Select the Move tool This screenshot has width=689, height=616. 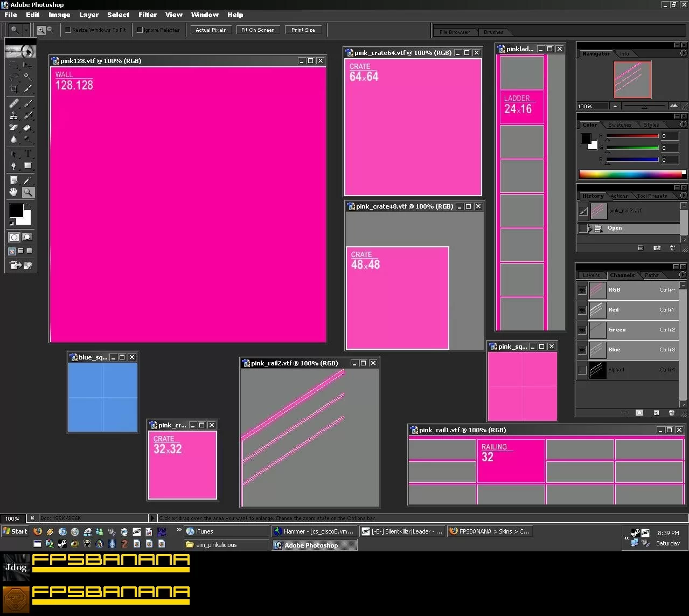(x=27, y=65)
